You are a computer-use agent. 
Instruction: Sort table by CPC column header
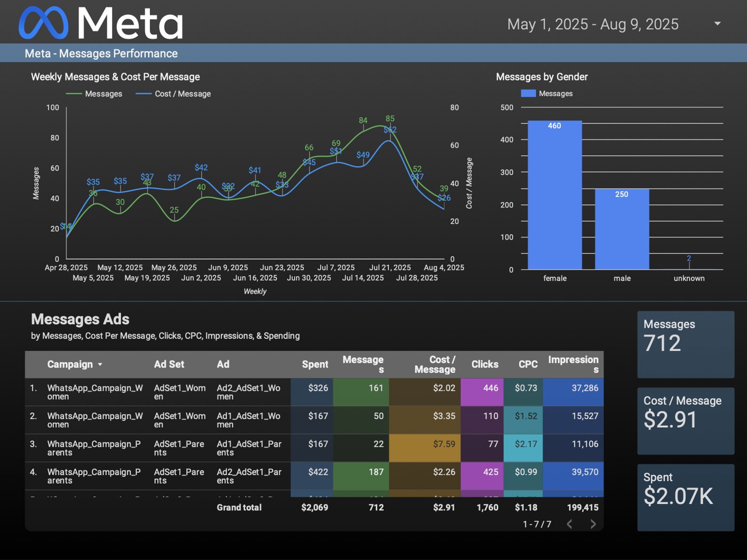pos(528,365)
